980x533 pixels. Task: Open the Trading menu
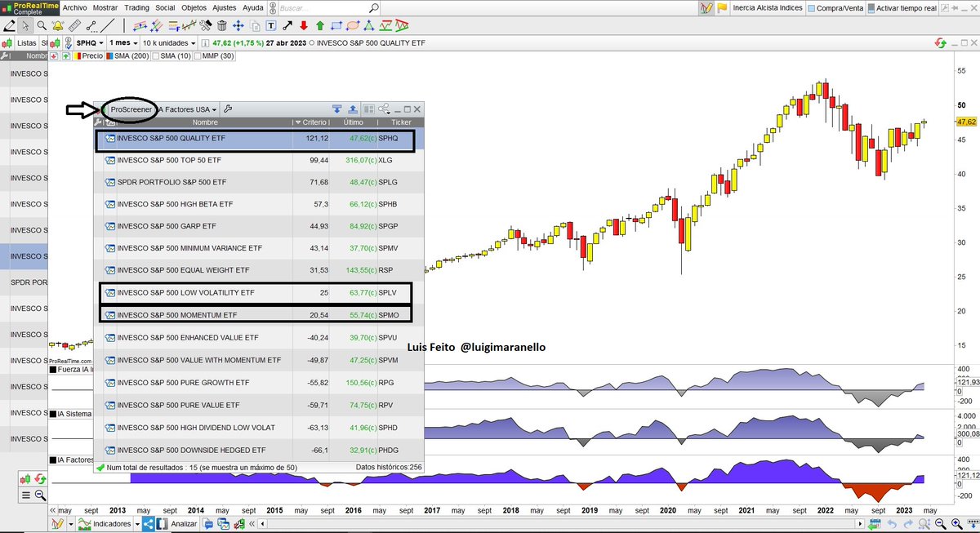(x=136, y=7)
